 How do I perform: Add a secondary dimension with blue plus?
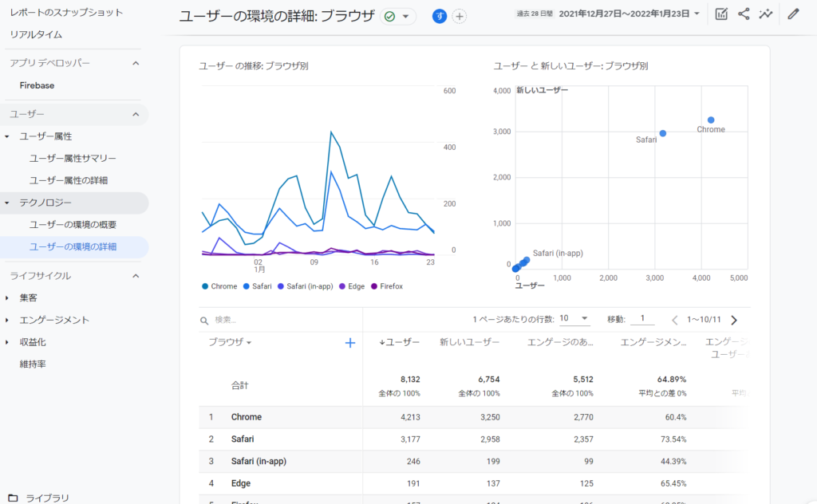click(x=350, y=343)
